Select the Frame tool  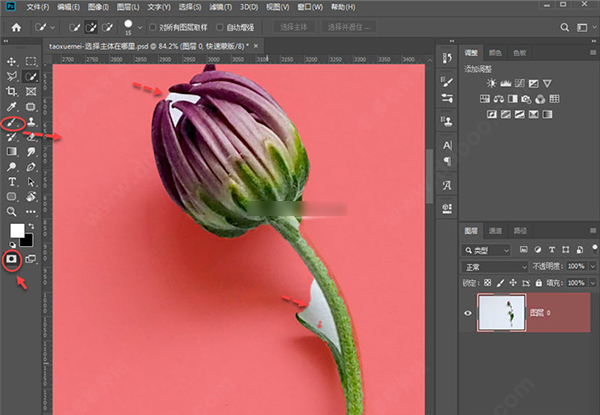click(x=31, y=91)
